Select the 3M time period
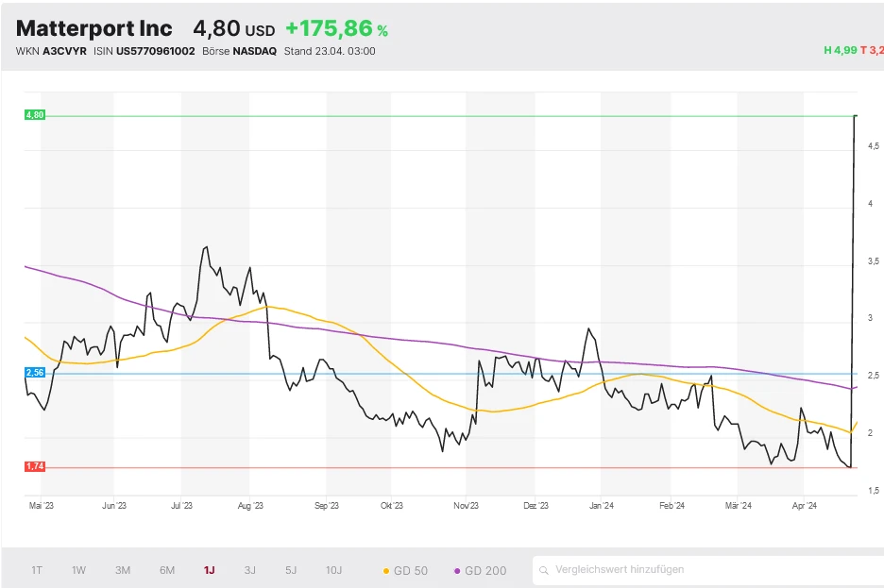The height and width of the screenshot is (588, 884). [x=123, y=570]
